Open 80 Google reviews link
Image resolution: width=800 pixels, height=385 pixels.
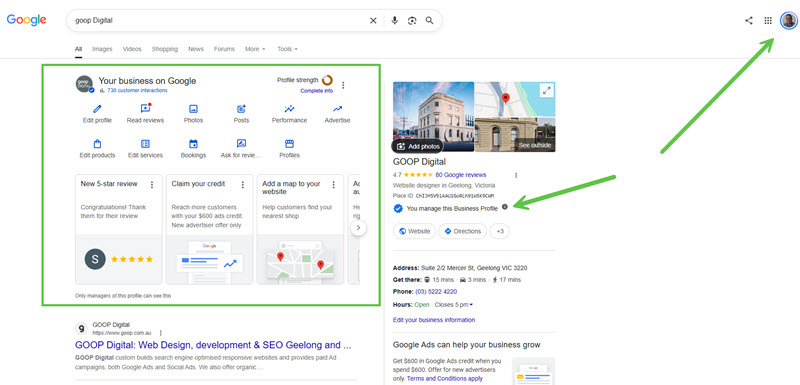[461, 175]
